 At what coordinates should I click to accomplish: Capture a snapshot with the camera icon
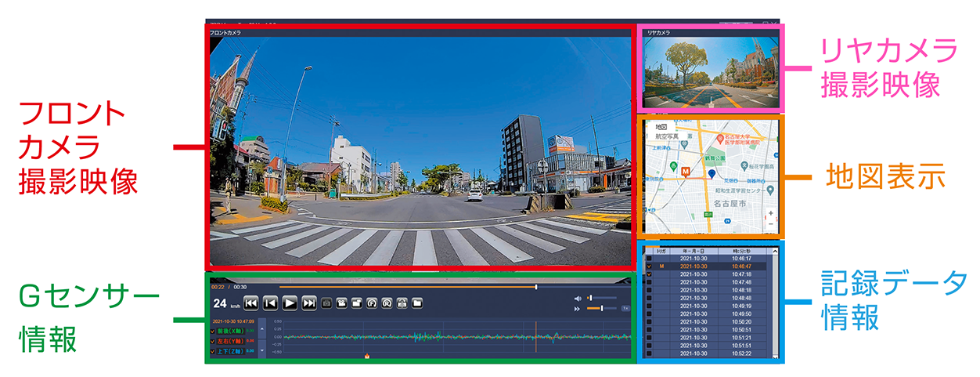[327, 303]
